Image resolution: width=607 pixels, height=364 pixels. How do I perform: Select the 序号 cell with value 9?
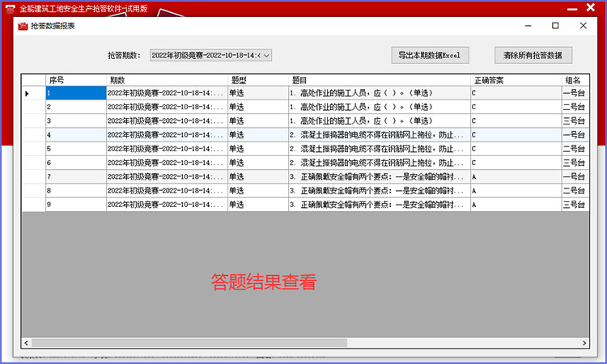[75, 204]
